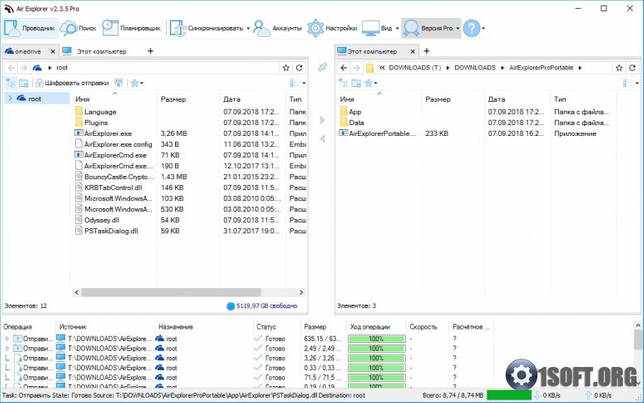
Task: Refresh the left pane root listing
Action: [x=299, y=68]
